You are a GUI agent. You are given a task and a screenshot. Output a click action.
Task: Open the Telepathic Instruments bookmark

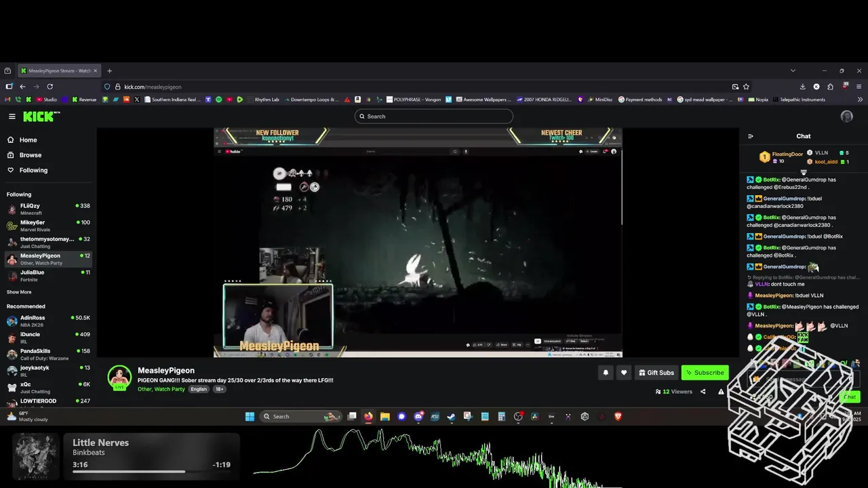(799, 100)
